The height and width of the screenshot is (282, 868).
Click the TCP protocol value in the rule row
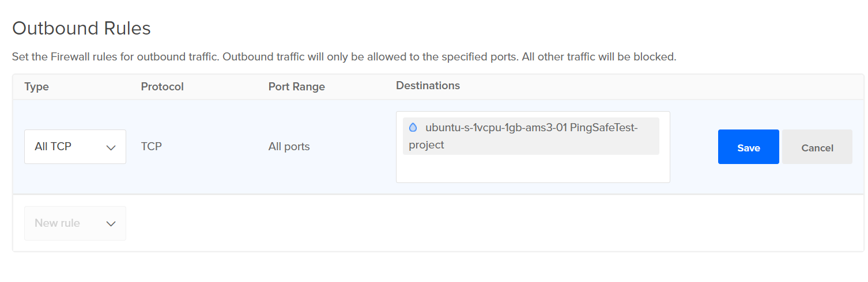point(151,147)
